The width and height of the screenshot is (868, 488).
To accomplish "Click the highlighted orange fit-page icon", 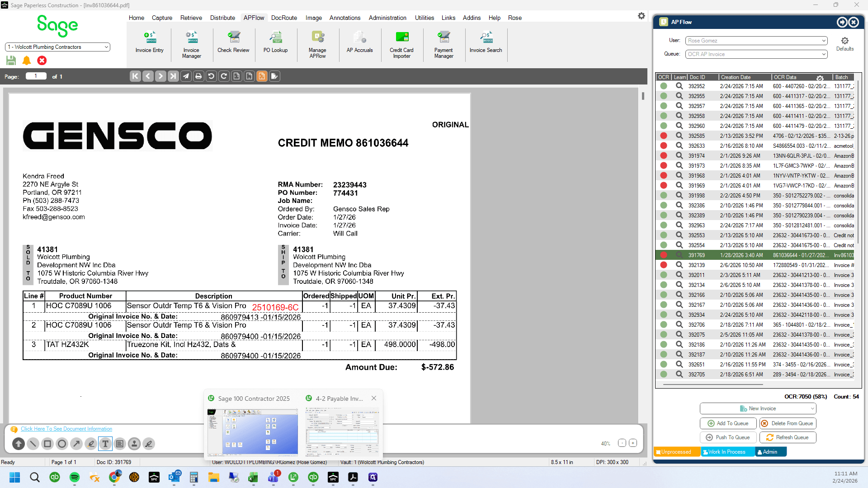I will pyautogui.click(x=262, y=76).
